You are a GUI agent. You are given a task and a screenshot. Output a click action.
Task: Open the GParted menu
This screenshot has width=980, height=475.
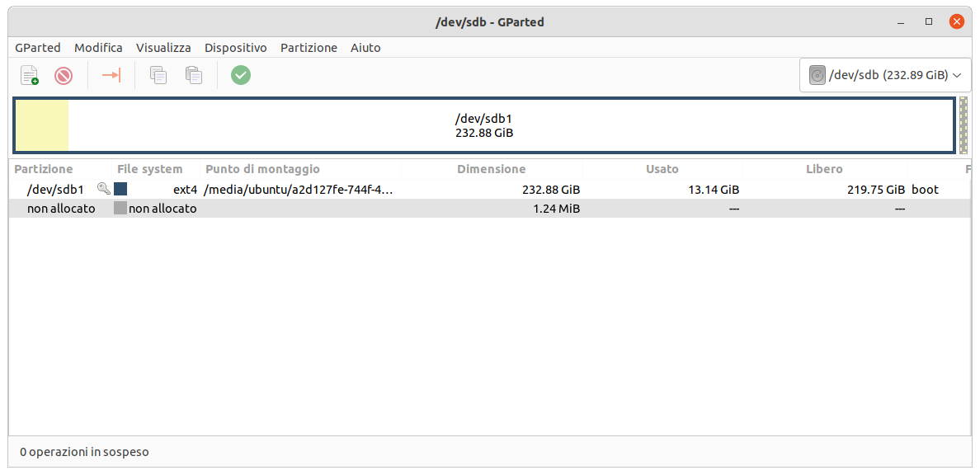[37, 48]
